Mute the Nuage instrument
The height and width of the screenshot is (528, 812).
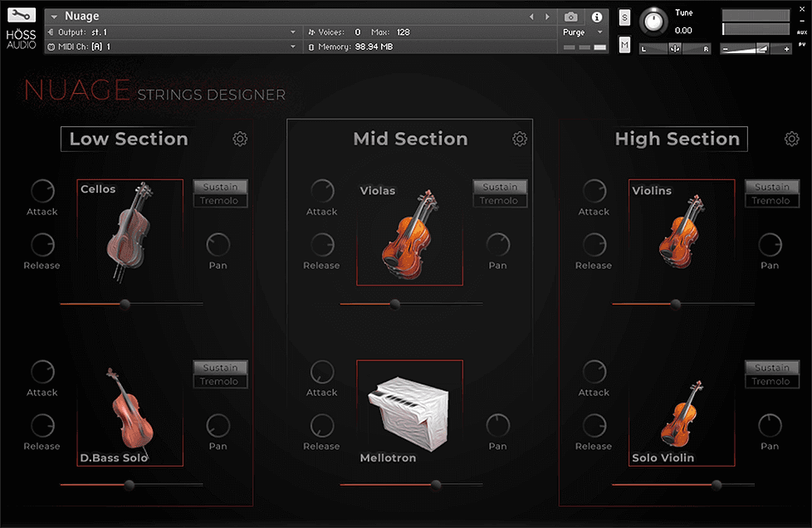point(624,43)
